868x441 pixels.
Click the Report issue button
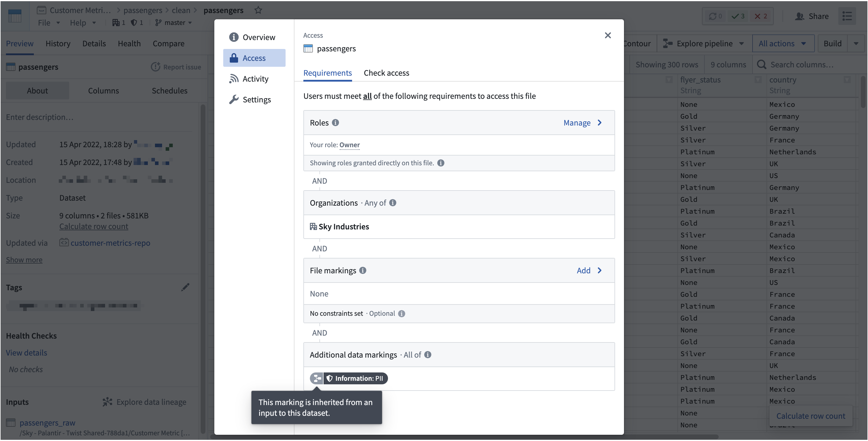pos(176,67)
